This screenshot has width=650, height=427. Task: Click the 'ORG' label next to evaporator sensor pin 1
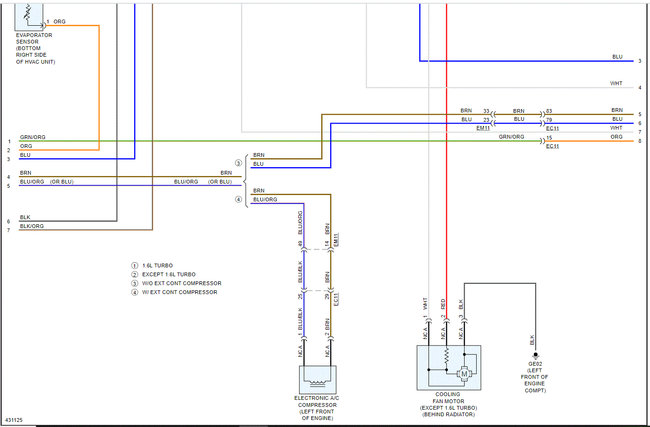pos(59,22)
